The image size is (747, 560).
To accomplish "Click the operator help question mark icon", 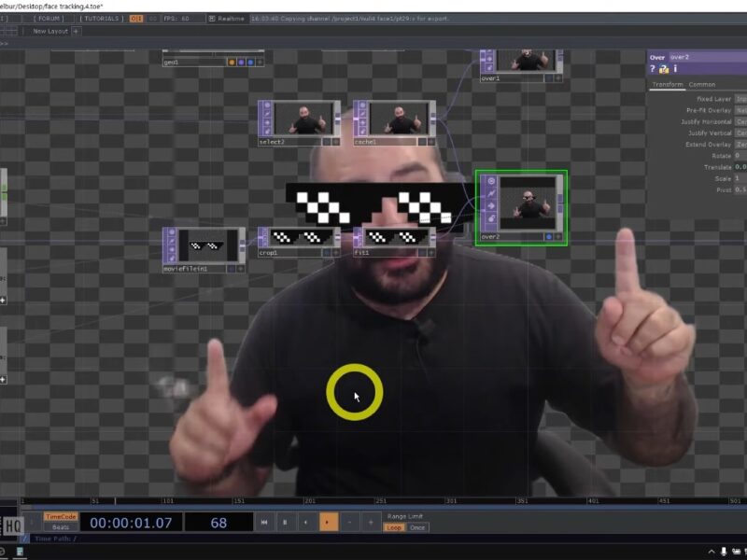I will 653,69.
